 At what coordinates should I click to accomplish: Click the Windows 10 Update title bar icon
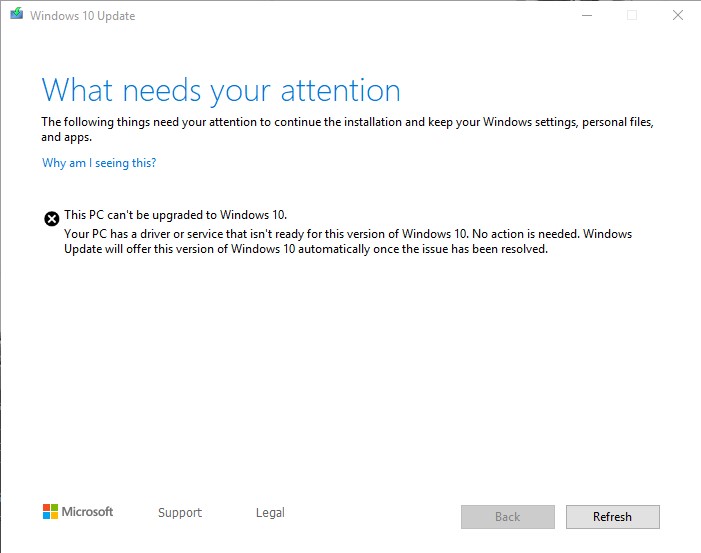[x=15, y=15]
